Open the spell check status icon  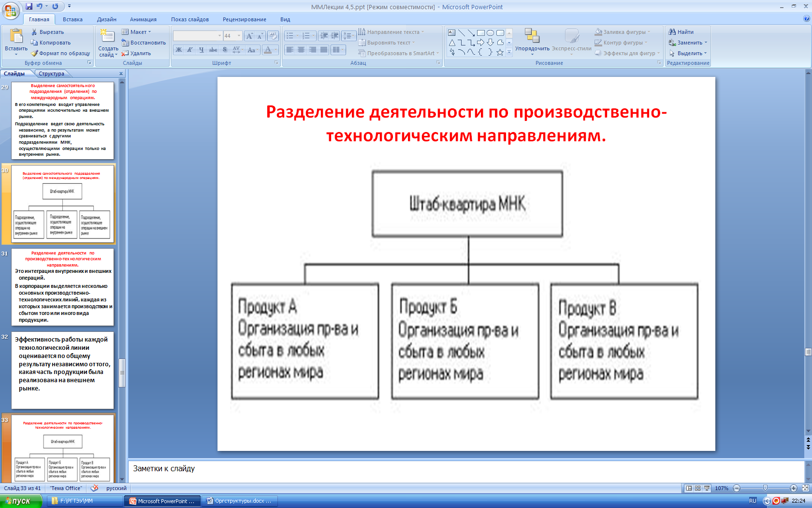point(94,488)
